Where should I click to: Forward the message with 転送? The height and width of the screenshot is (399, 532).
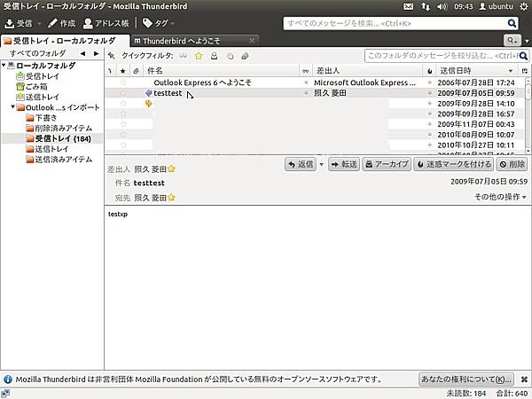click(x=344, y=164)
